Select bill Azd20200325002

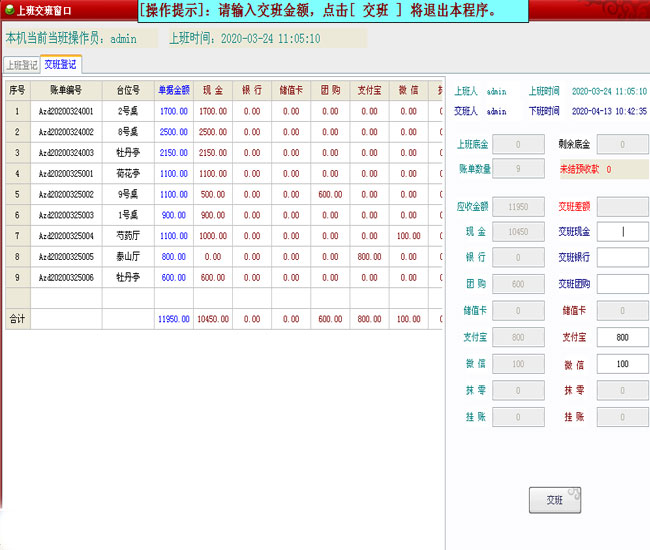(66, 194)
